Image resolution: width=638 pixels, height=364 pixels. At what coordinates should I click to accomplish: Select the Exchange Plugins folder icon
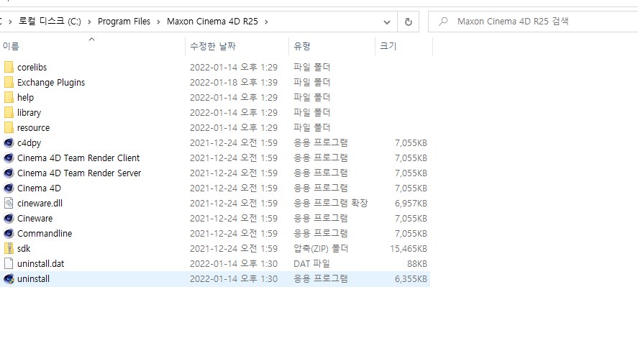9,82
